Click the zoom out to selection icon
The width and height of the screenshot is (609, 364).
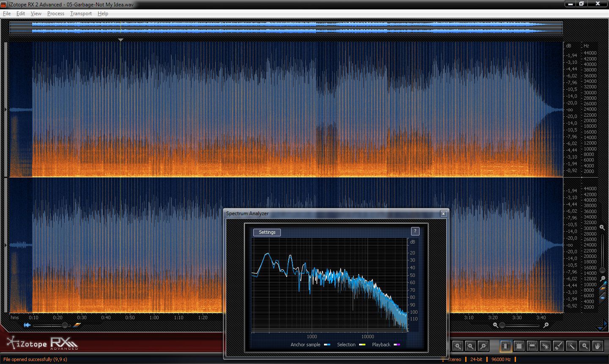(x=483, y=346)
